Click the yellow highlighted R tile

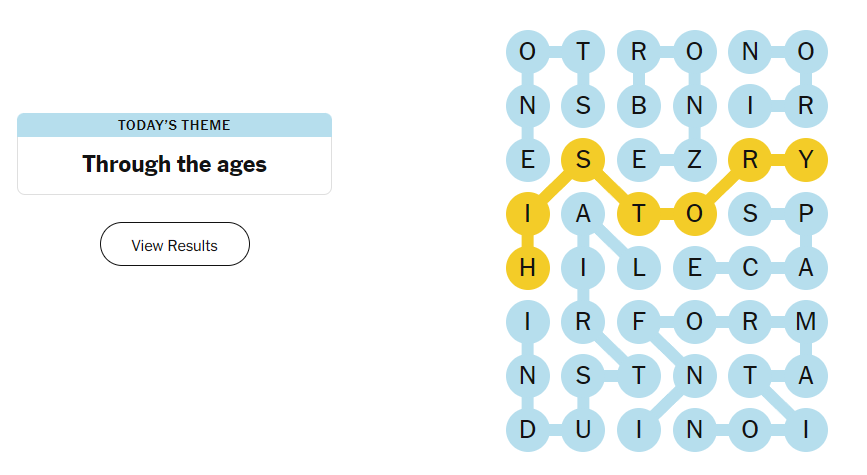tap(750, 159)
